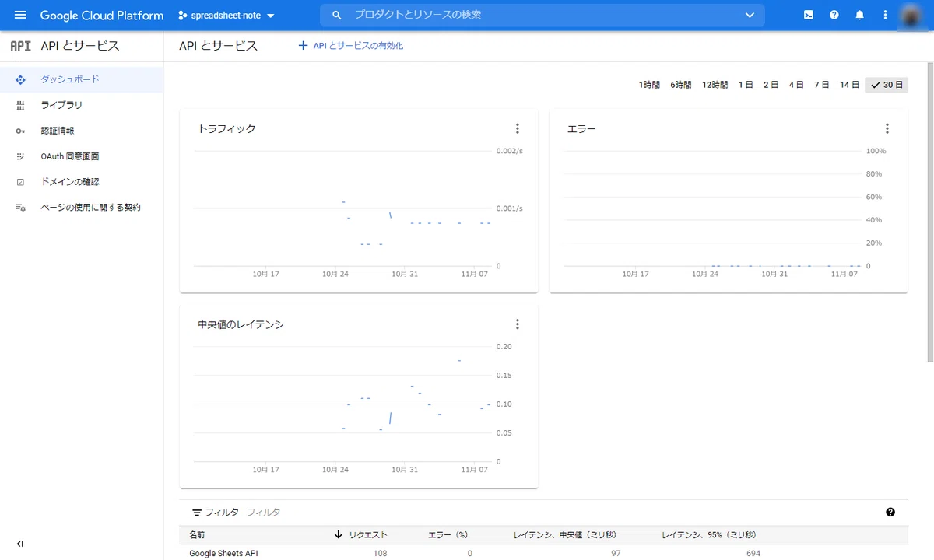Select the 12時間 time range

click(715, 85)
